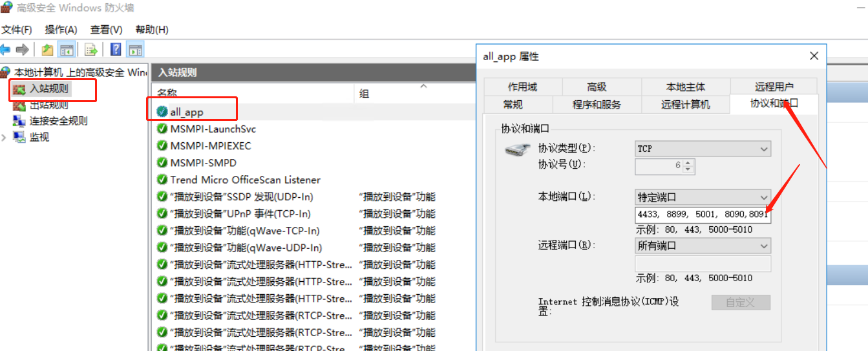
Task: Switch to the 作用域 tab
Action: 522,87
